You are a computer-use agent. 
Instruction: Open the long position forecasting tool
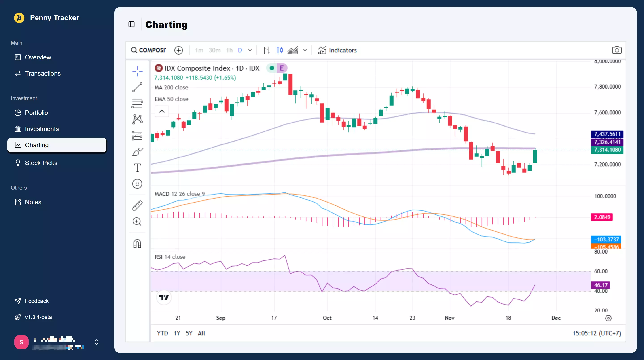click(137, 136)
